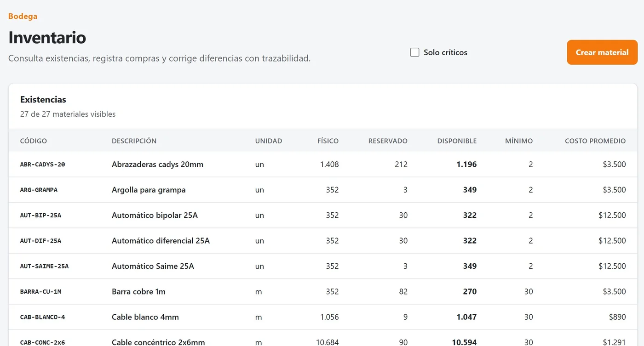Click the COSTO PROMEDIO column header
The height and width of the screenshot is (346, 644).
click(595, 141)
